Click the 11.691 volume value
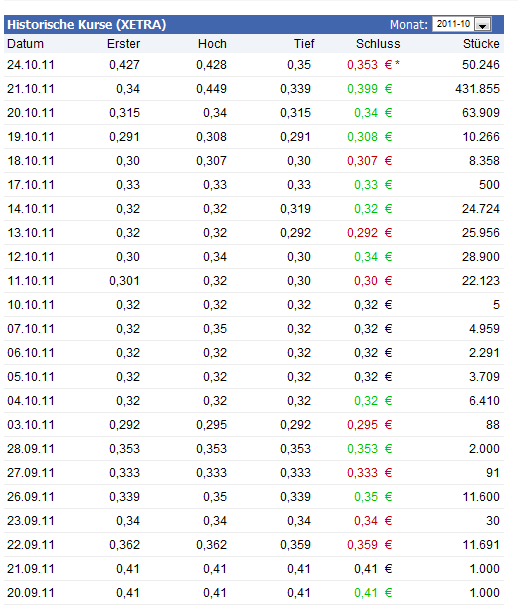This screenshot has height=605, width=518. pyautogui.click(x=481, y=545)
